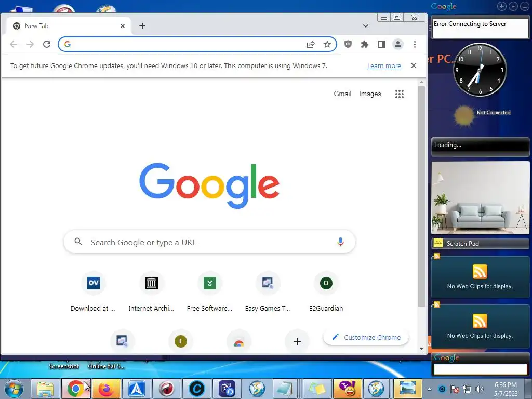The image size is (532, 399).
Task: Open the Windows Start button
Action: click(x=14, y=389)
